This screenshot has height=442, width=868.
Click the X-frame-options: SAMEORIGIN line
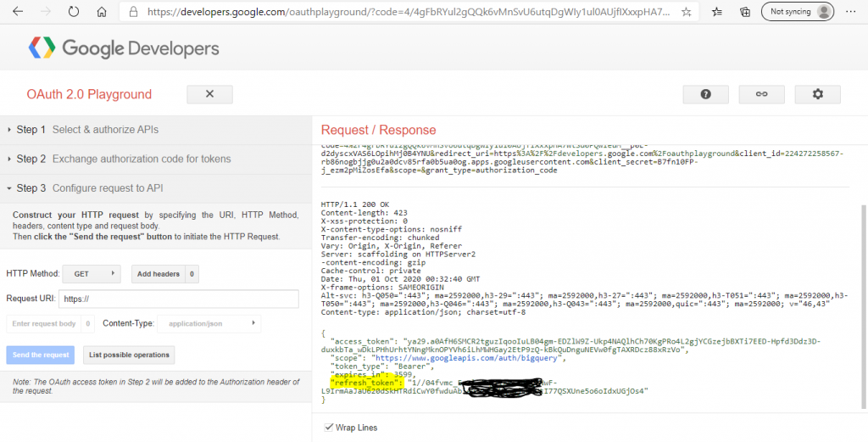point(382,287)
